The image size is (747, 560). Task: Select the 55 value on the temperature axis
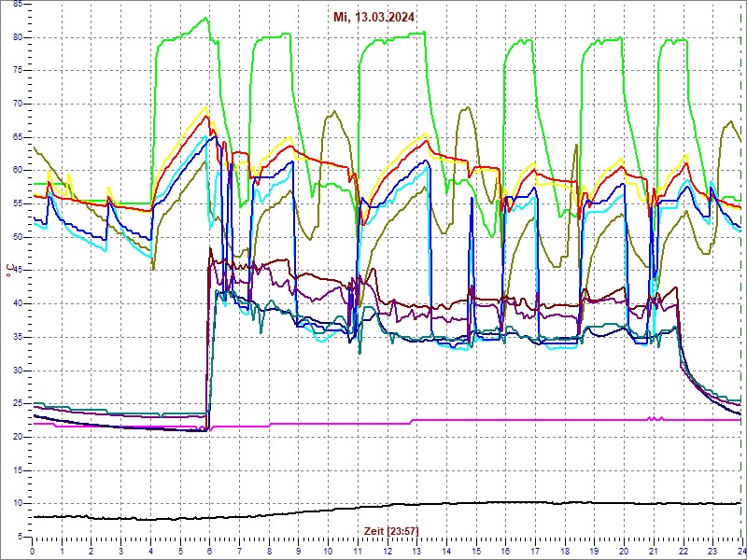(x=17, y=204)
